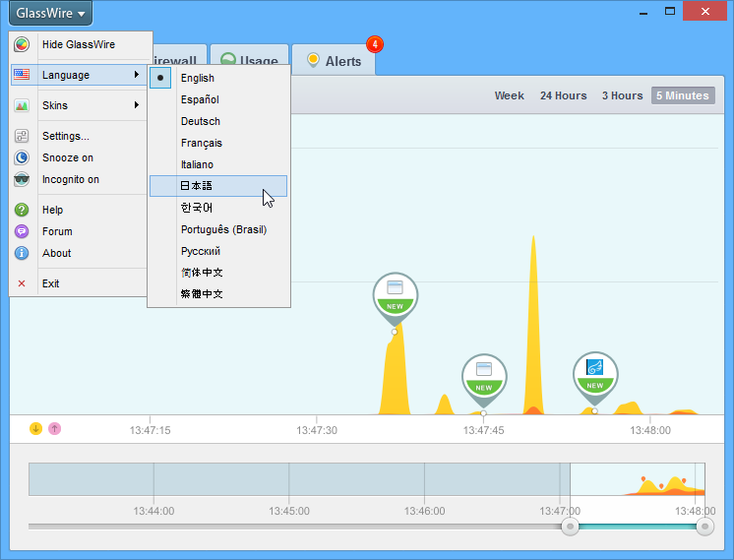Image resolution: width=734 pixels, height=560 pixels.
Task: Show 3 Hours time range
Action: click(622, 95)
